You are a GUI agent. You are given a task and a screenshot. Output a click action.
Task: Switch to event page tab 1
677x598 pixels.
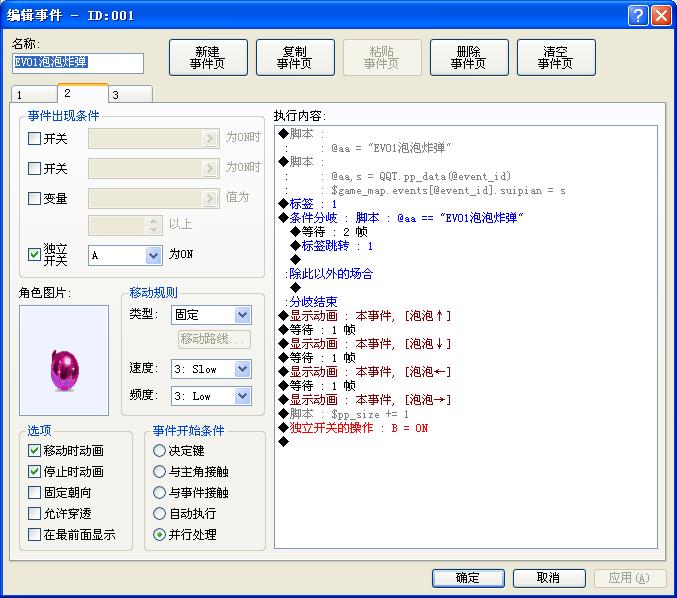pos(34,95)
